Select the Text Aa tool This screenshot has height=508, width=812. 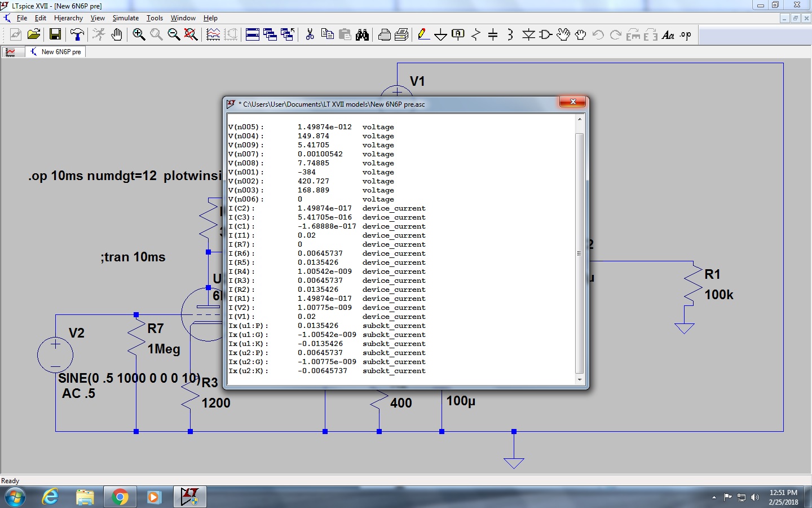(668, 35)
